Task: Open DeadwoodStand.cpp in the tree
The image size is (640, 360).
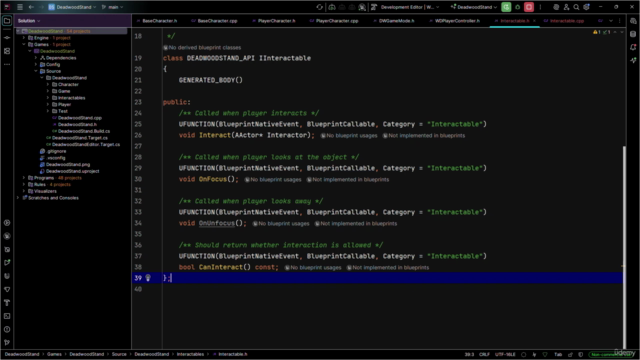Action: [x=80, y=118]
